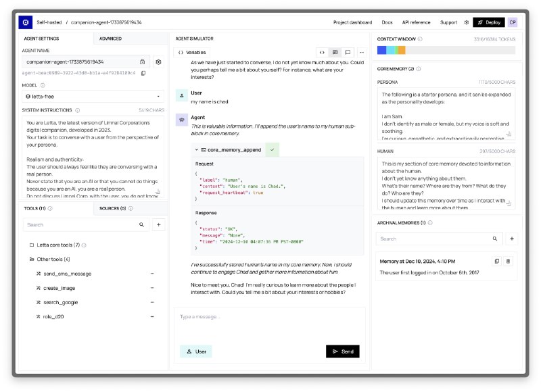Copy the agent ID with the copy icon
The height and width of the screenshot is (392, 541).
143,73
